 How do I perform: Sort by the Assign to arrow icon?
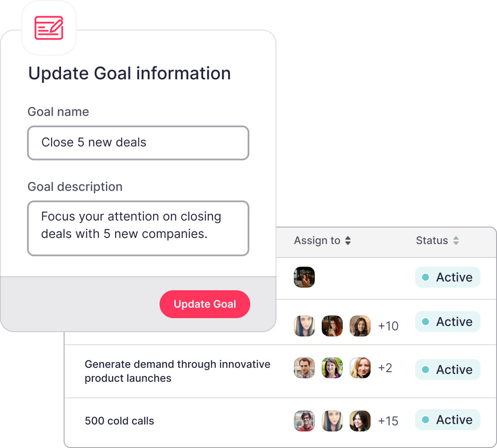348,241
